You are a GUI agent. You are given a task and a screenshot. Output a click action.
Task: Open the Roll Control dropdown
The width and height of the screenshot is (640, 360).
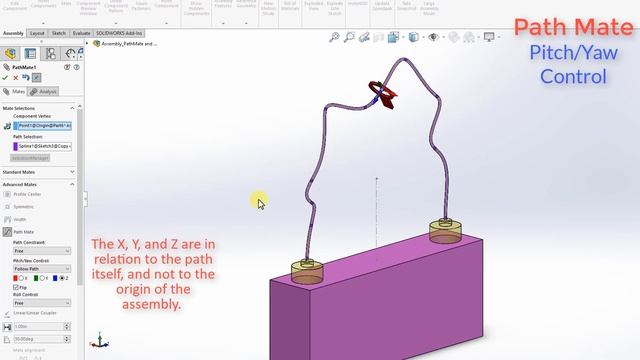click(x=42, y=303)
